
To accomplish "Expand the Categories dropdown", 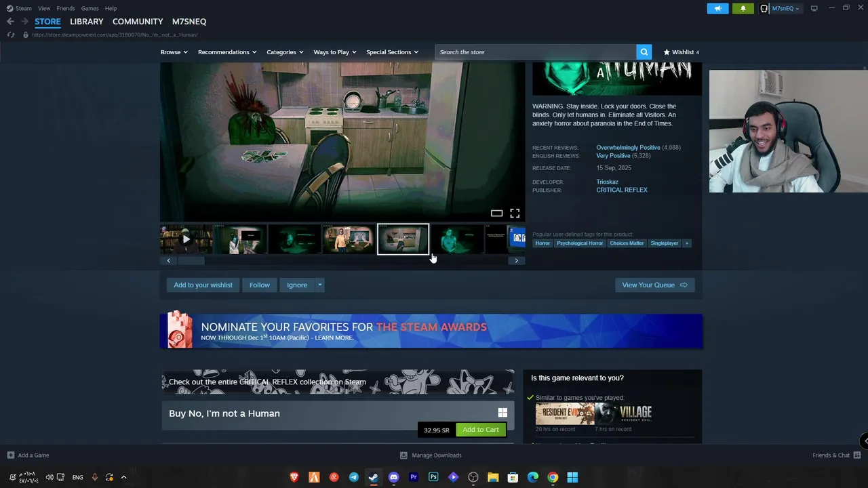I will click(x=285, y=52).
